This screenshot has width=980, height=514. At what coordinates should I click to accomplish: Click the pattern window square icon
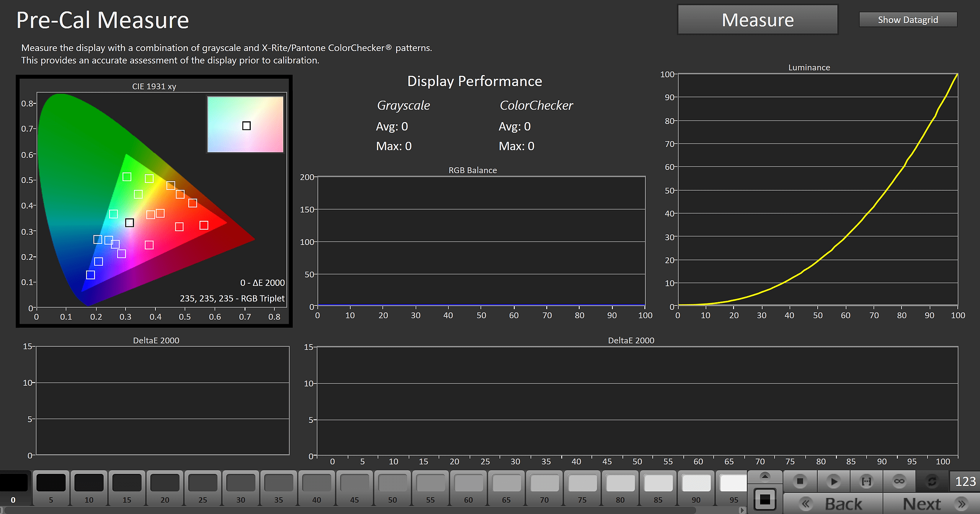pyautogui.click(x=765, y=499)
